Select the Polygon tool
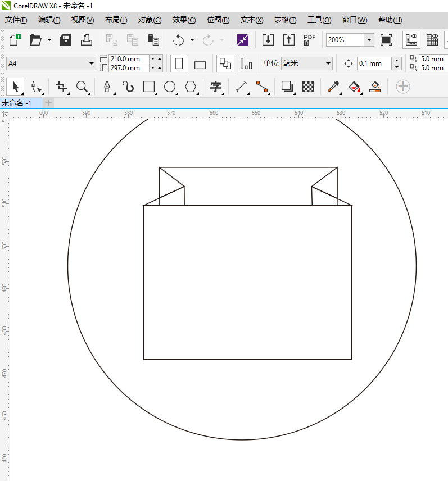 tap(191, 87)
